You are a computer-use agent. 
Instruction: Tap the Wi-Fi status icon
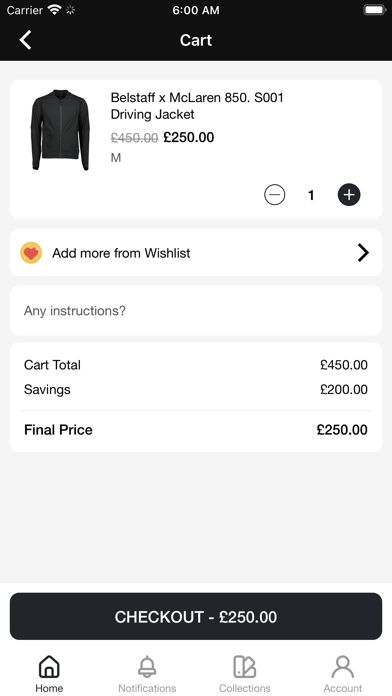pyautogui.click(x=54, y=10)
